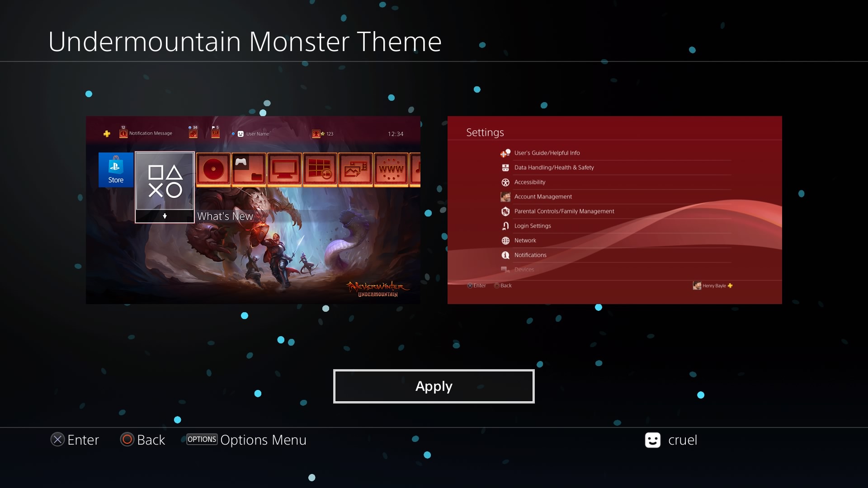Select the TV & Video monitor tile

[x=284, y=169]
